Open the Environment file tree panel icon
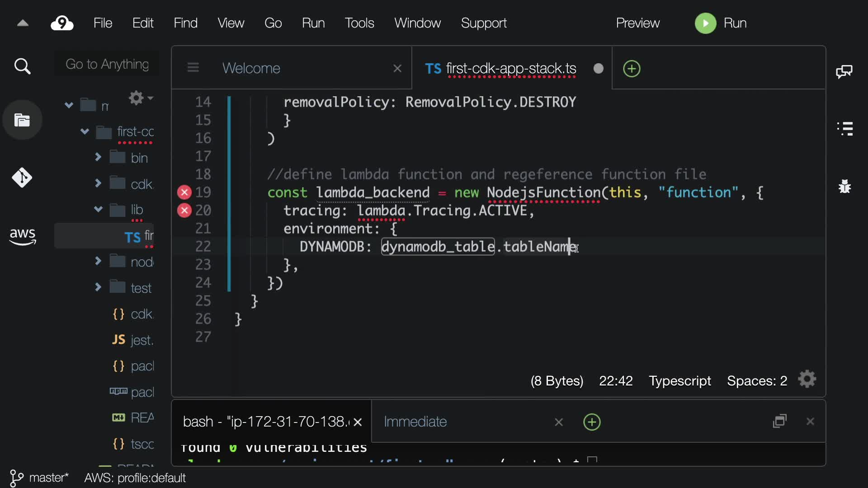 tap(22, 120)
